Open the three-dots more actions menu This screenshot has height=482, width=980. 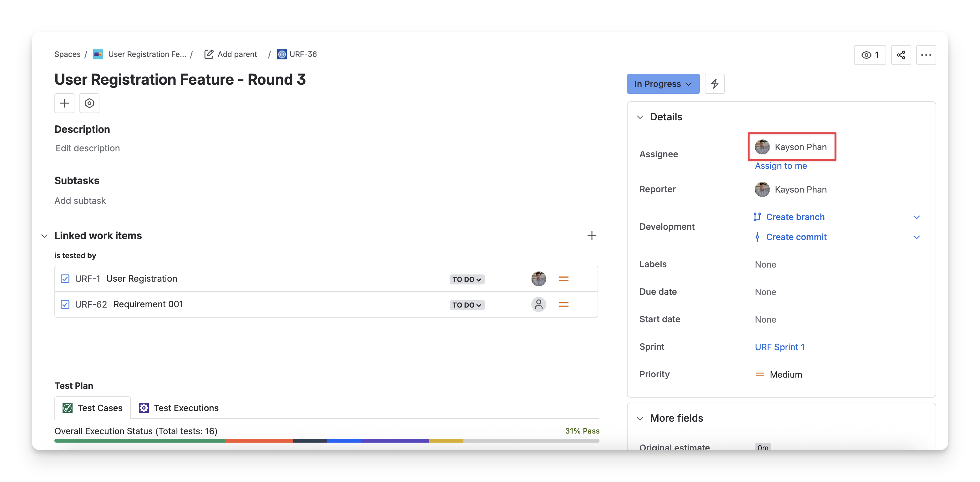click(x=926, y=55)
